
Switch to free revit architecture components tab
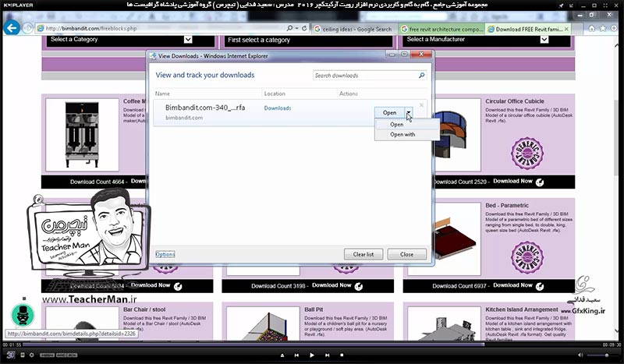pos(441,29)
